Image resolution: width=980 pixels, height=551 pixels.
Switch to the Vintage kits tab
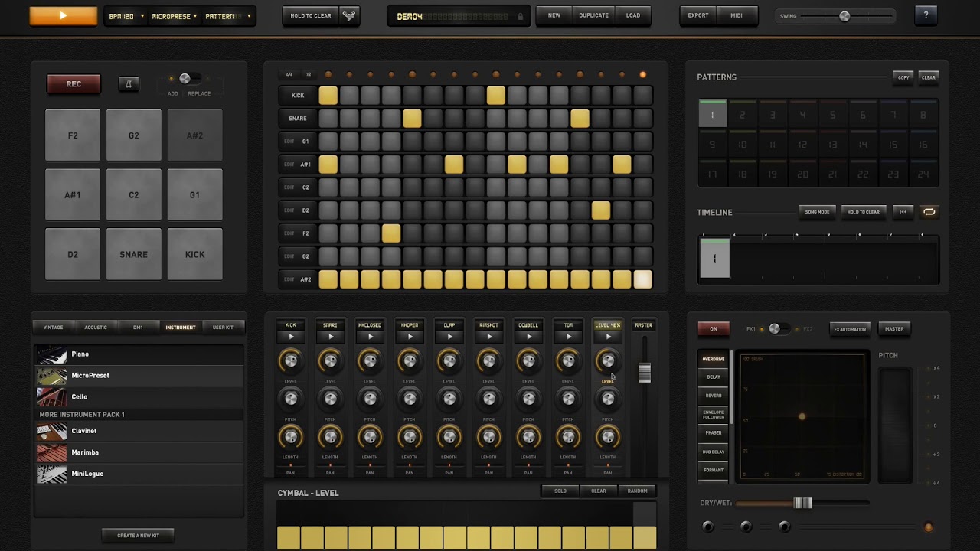[54, 328]
